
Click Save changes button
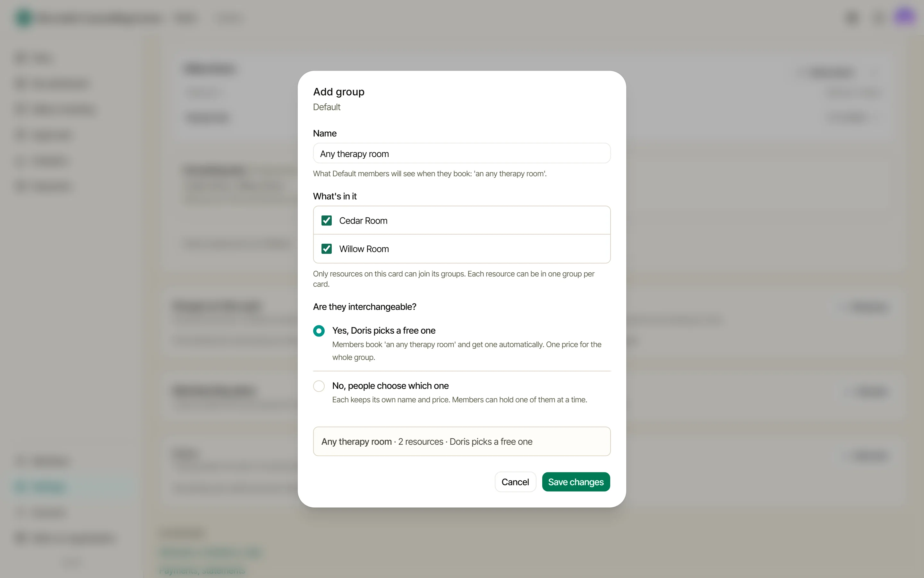click(576, 482)
